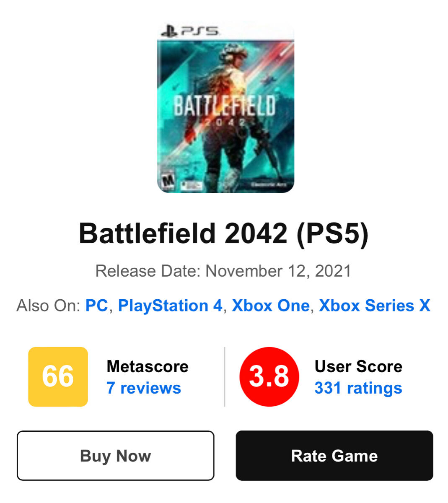The image size is (448, 503).
Task: Open the PC version link
Action: (x=96, y=306)
